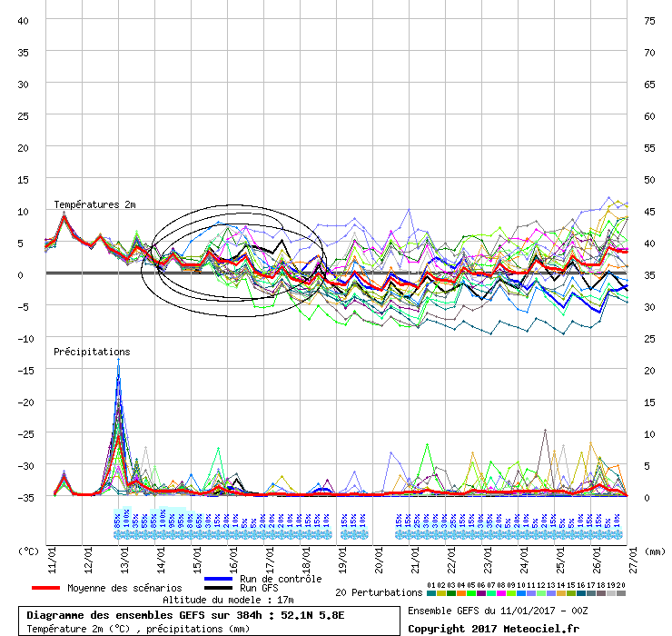672x636 pixels.
Task: Click the black 'Run GFS' legend line
Action: click(x=218, y=588)
